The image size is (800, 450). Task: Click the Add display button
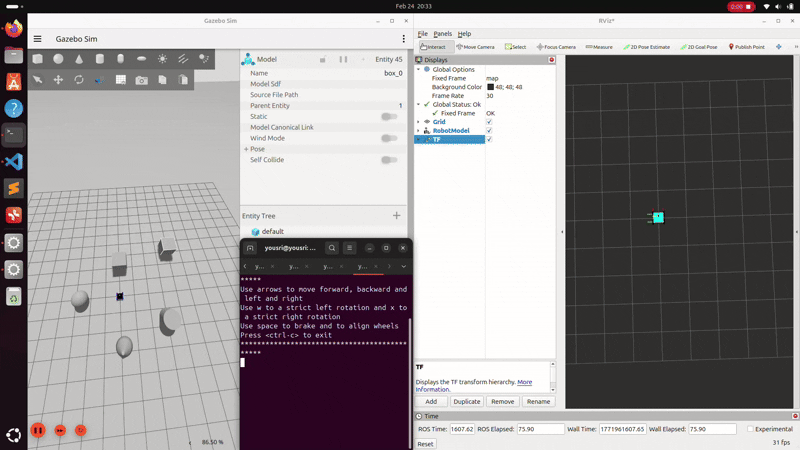coord(431,402)
